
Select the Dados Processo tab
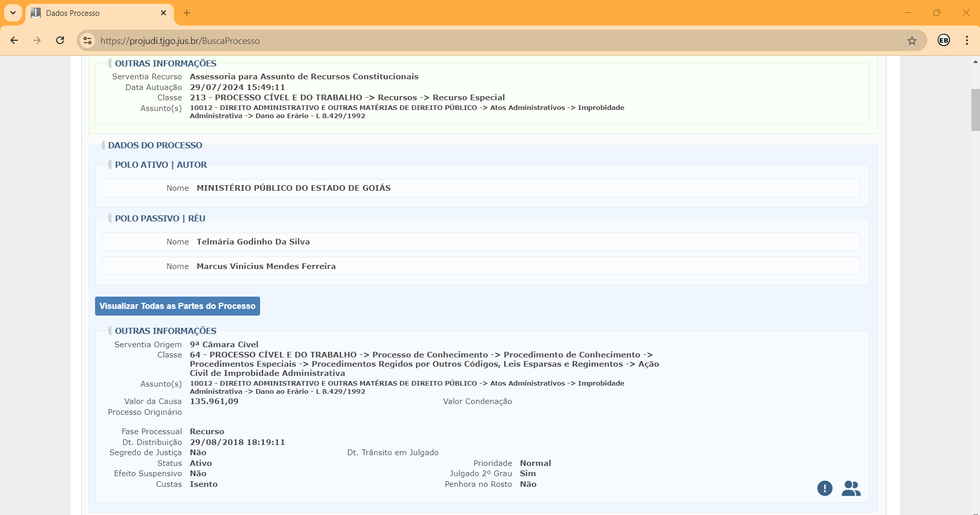[92, 13]
